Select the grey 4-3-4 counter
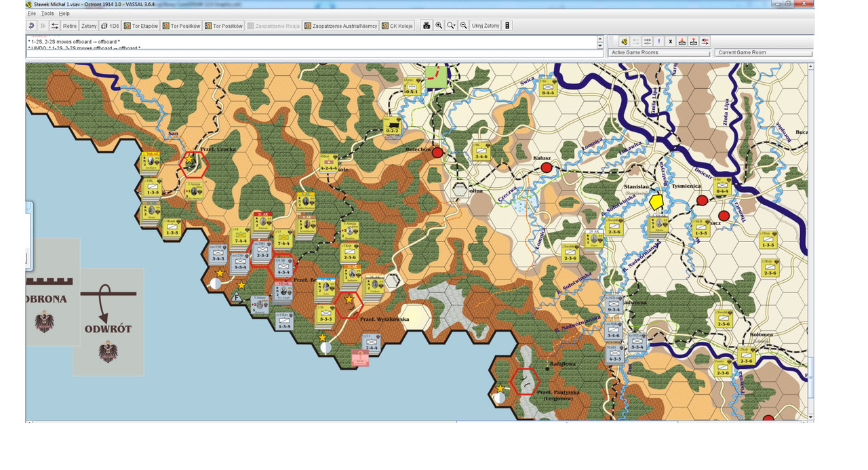The height and width of the screenshot is (470, 868). point(283,267)
